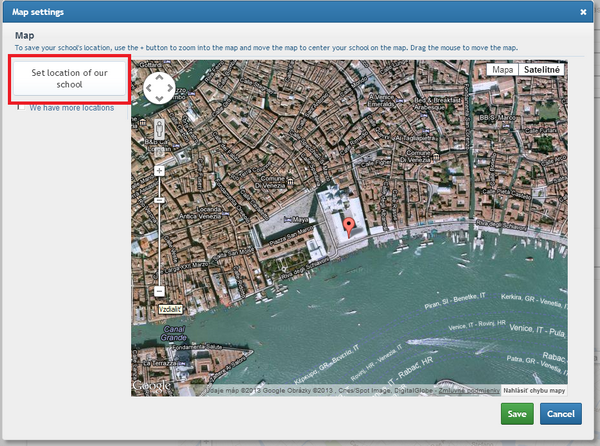Zoom out with the bottom minus button
The height and width of the screenshot is (446, 600).
(159, 291)
